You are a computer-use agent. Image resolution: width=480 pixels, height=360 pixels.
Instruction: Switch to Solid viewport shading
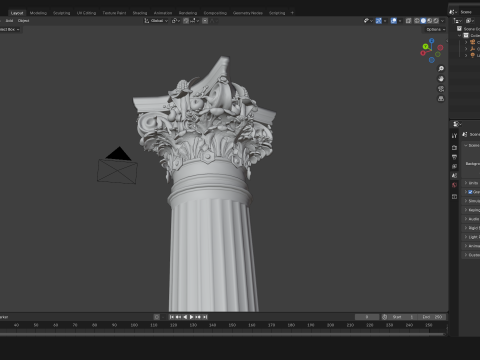pos(423,21)
